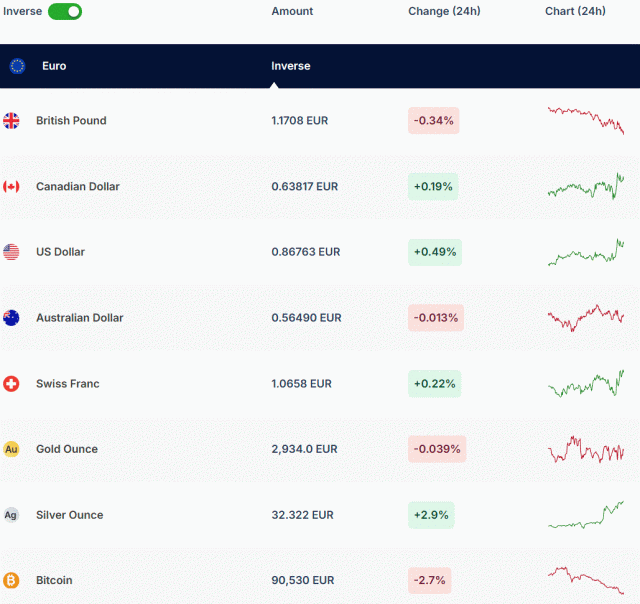Open the British Pound currency link
This screenshot has width=640, height=604.
coord(71,121)
